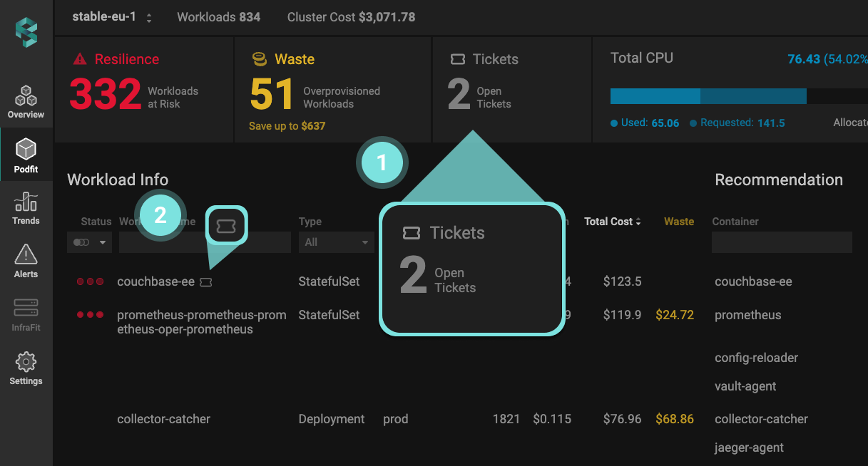Click the $123.5 total cost value

(623, 281)
